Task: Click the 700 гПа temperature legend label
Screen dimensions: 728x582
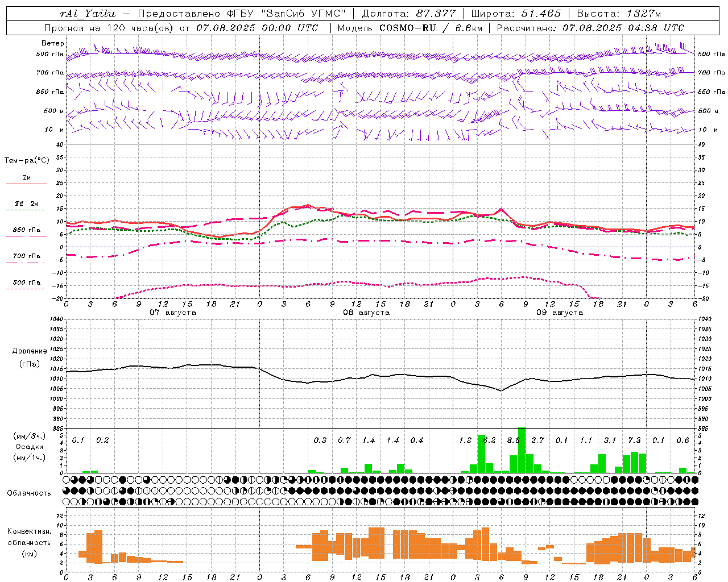Action: pos(26,256)
